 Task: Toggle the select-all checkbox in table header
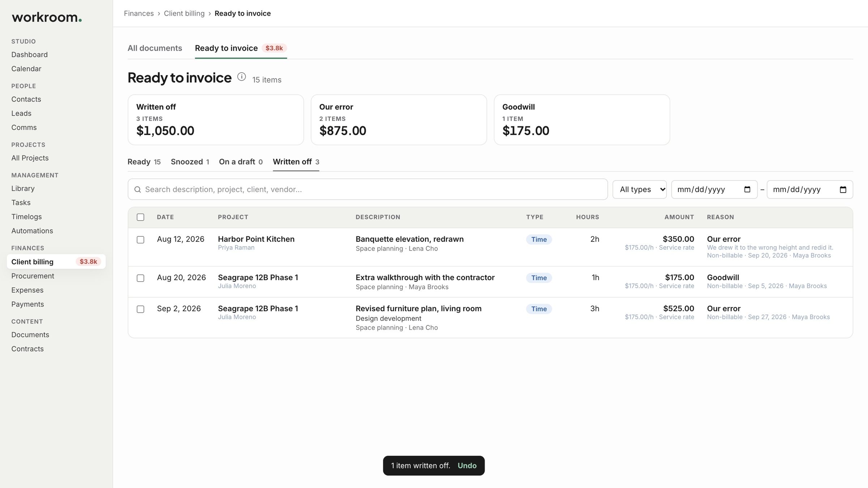click(140, 217)
